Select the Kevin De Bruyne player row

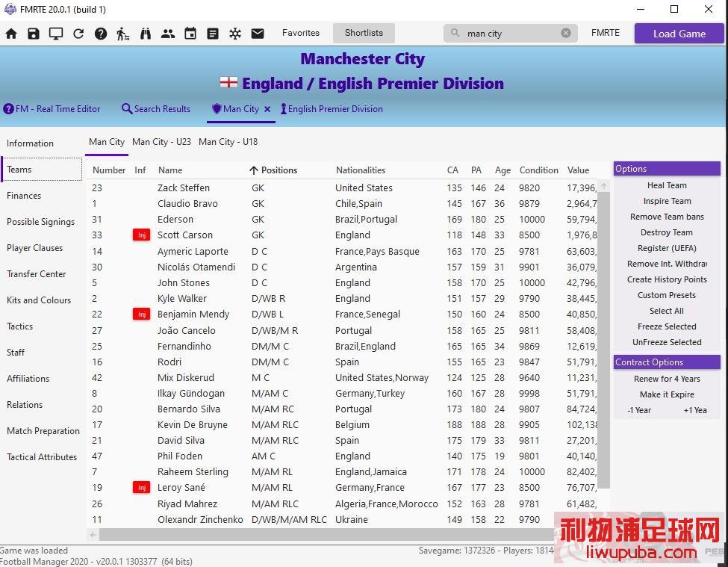pyautogui.click(x=343, y=425)
